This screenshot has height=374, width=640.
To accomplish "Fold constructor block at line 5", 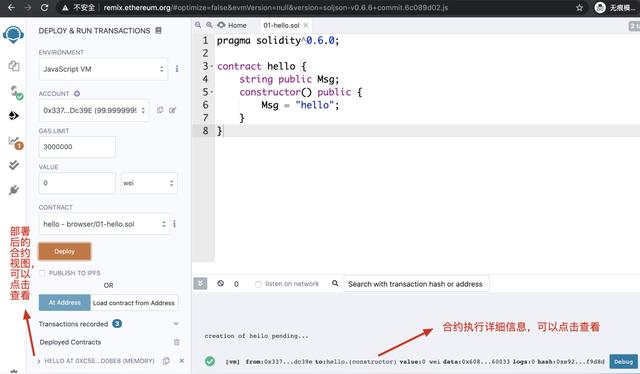I will [x=212, y=92].
